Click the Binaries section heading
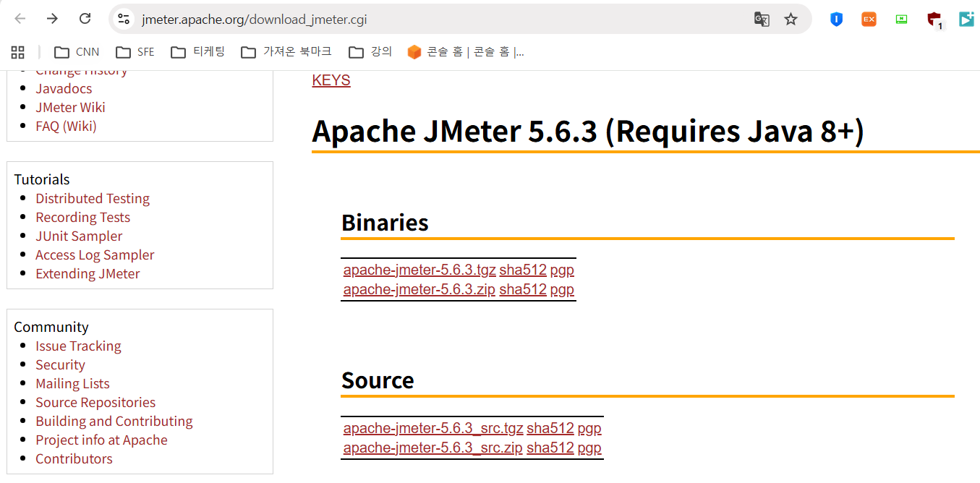 pos(385,222)
